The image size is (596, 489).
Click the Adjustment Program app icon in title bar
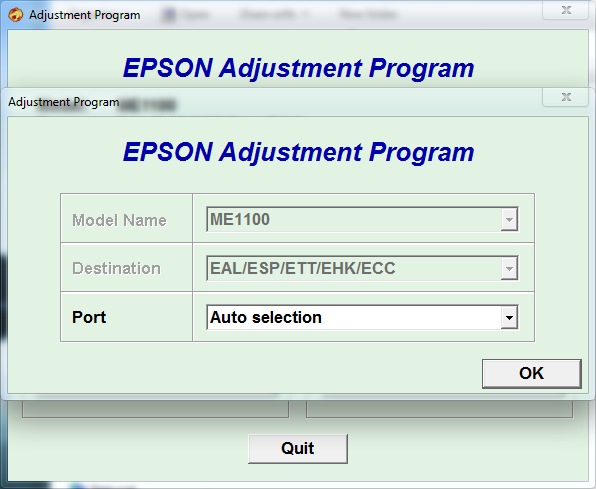click(x=16, y=15)
